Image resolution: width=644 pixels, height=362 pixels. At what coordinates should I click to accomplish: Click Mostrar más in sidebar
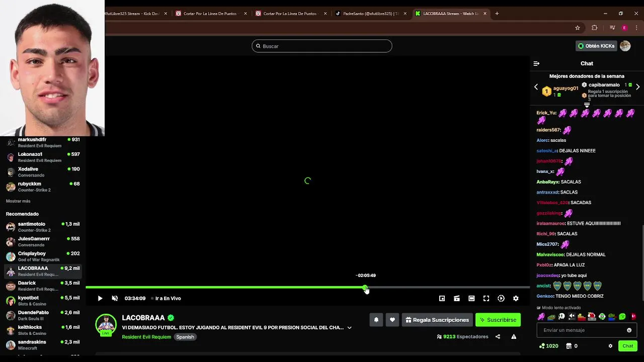(x=18, y=201)
